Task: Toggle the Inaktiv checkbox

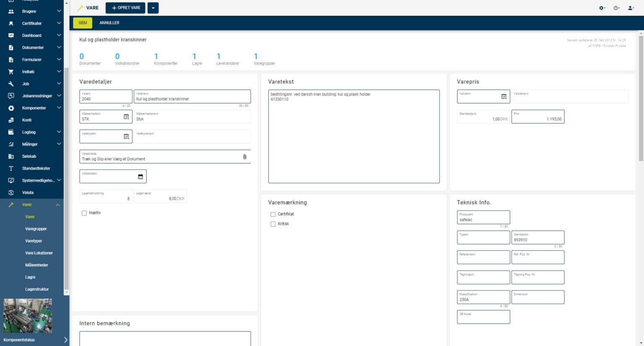Action: 84,213
